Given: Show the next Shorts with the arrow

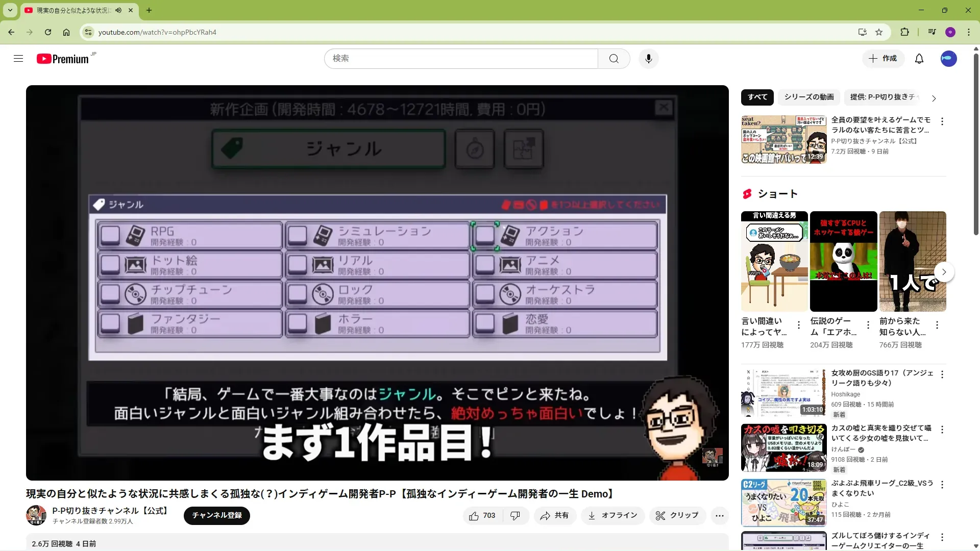Looking at the screenshot, I should [x=944, y=272].
